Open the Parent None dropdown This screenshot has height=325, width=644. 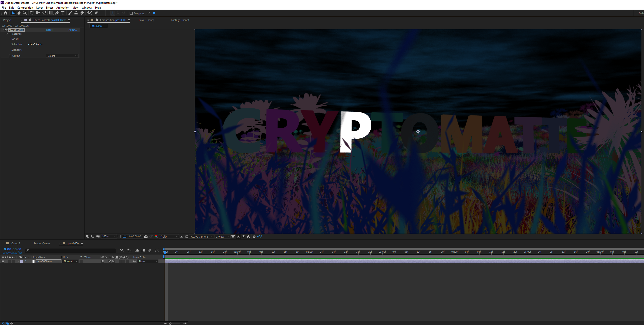[x=148, y=261]
